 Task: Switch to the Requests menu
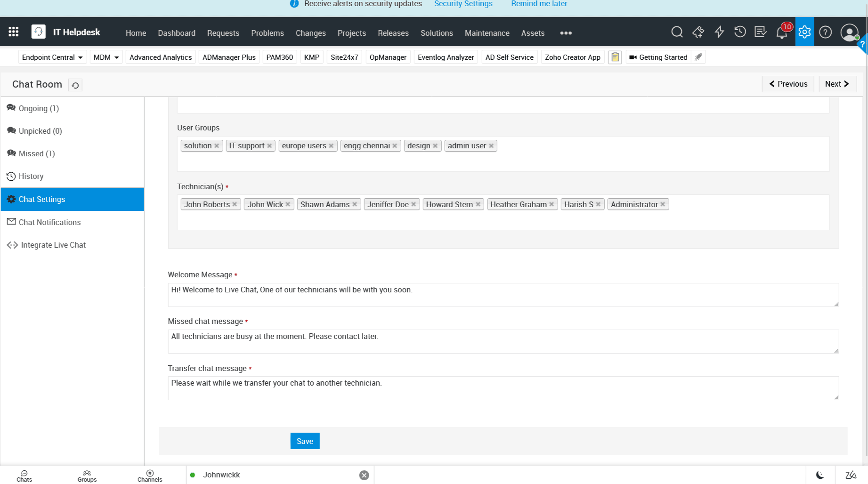point(223,33)
